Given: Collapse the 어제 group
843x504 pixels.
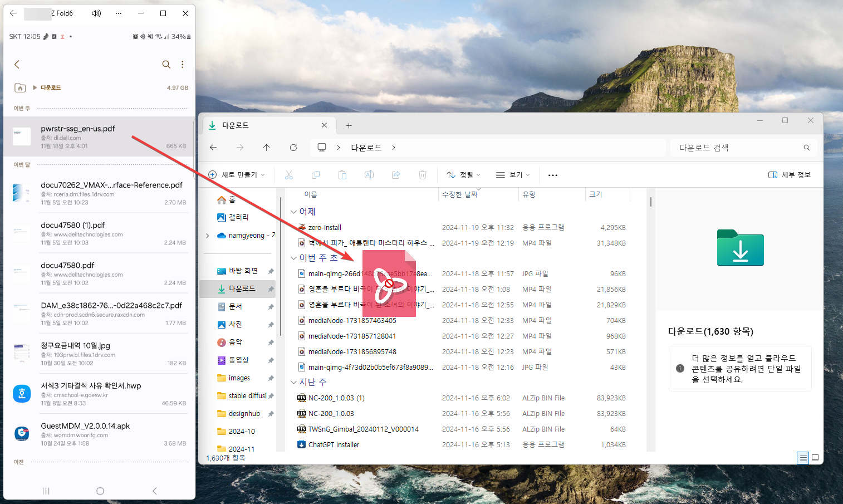Looking at the screenshot, I should tap(293, 212).
